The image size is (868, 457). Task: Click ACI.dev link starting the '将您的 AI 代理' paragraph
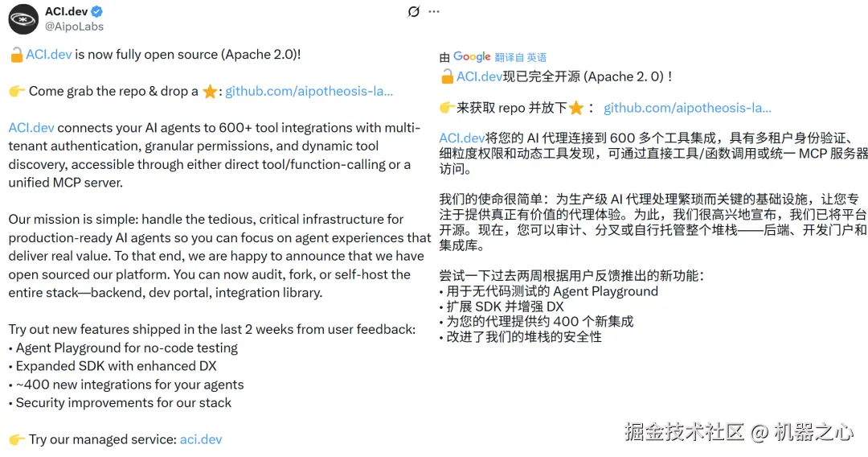[462, 138]
